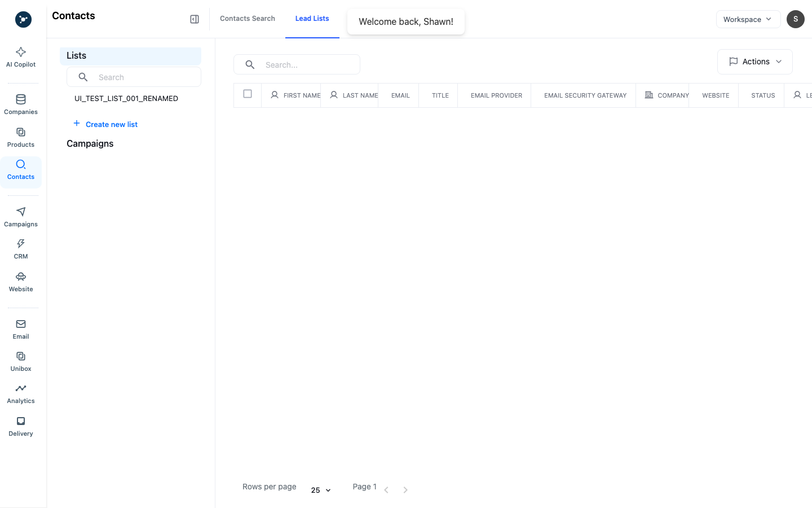Expand the Actions dropdown menu
This screenshot has height=508, width=812.
pos(755,62)
